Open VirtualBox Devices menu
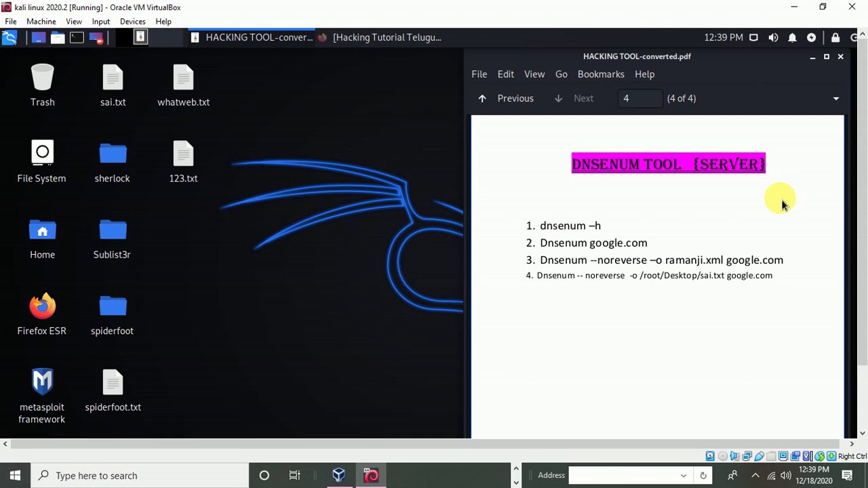This screenshot has height=488, width=868. pos(132,22)
